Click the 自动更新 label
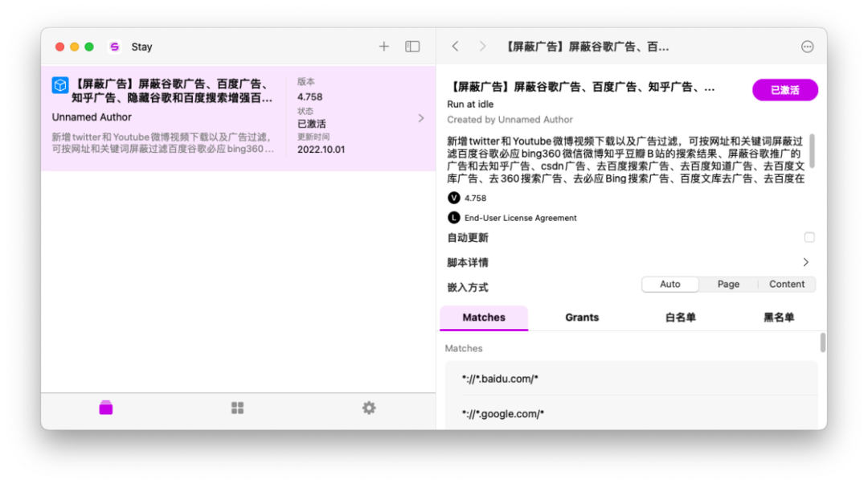The width and height of the screenshot is (868, 484). pyautogui.click(x=468, y=237)
